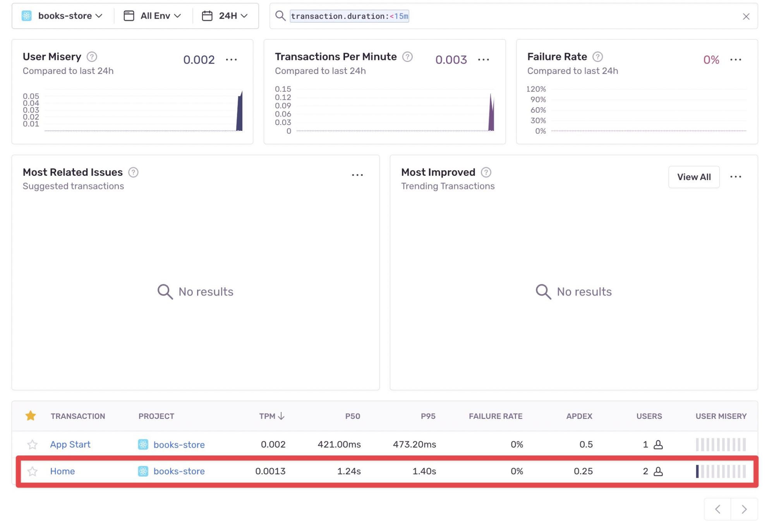Go to previous page of transactions
The height and width of the screenshot is (532, 774).
717,509
